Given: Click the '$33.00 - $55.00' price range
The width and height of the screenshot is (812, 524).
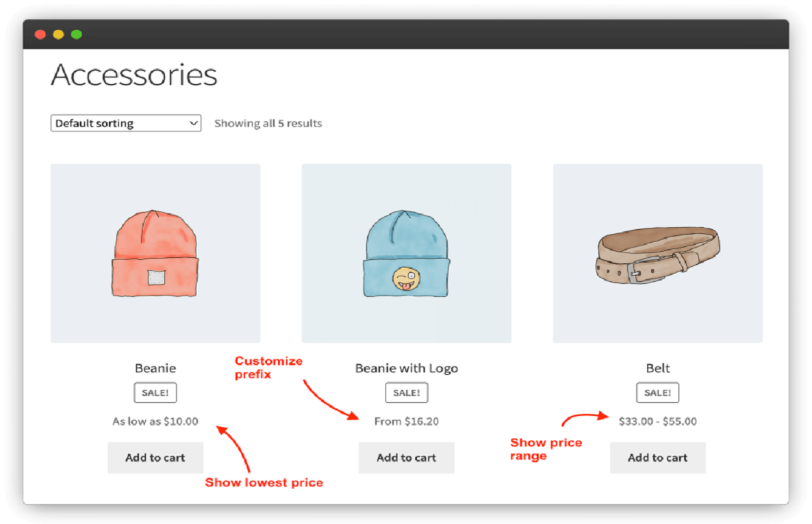Looking at the screenshot, I should 657,421.
